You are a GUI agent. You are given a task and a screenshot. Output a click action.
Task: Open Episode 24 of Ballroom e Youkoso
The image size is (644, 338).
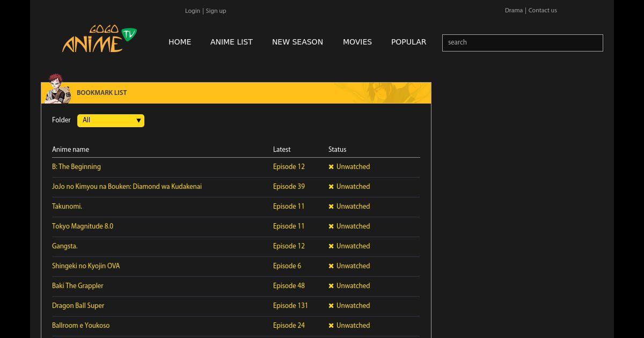(289, 326)
